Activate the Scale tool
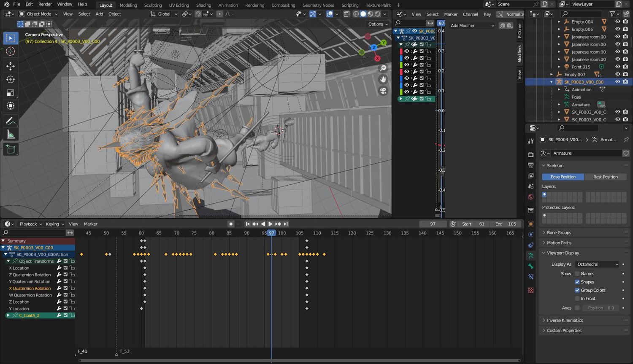Viewport: 633px width, 364px height. click(x=11, y=93)
